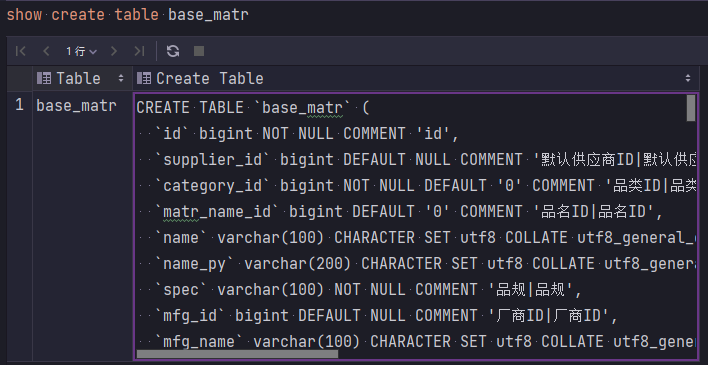Select the Create Table column header

coord(415,78)
